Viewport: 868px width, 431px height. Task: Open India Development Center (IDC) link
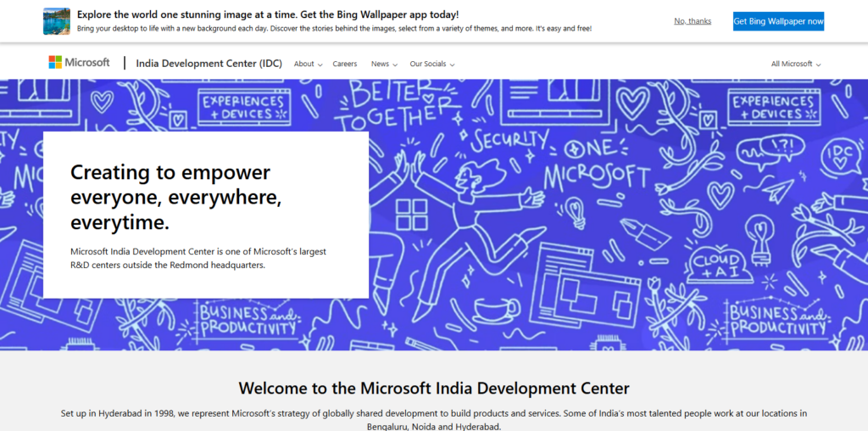pyautogui.click(x=209, y=63)
